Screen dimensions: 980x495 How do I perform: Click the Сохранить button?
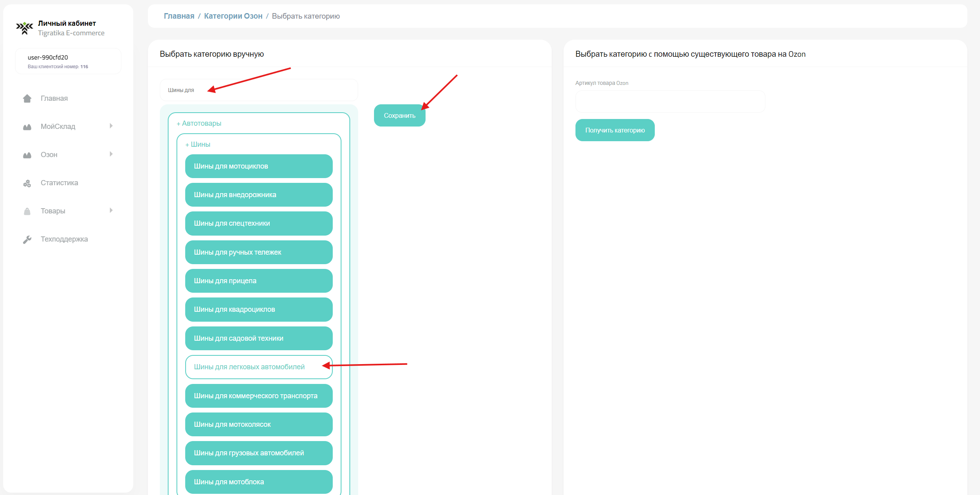click(x=400, y=115)
